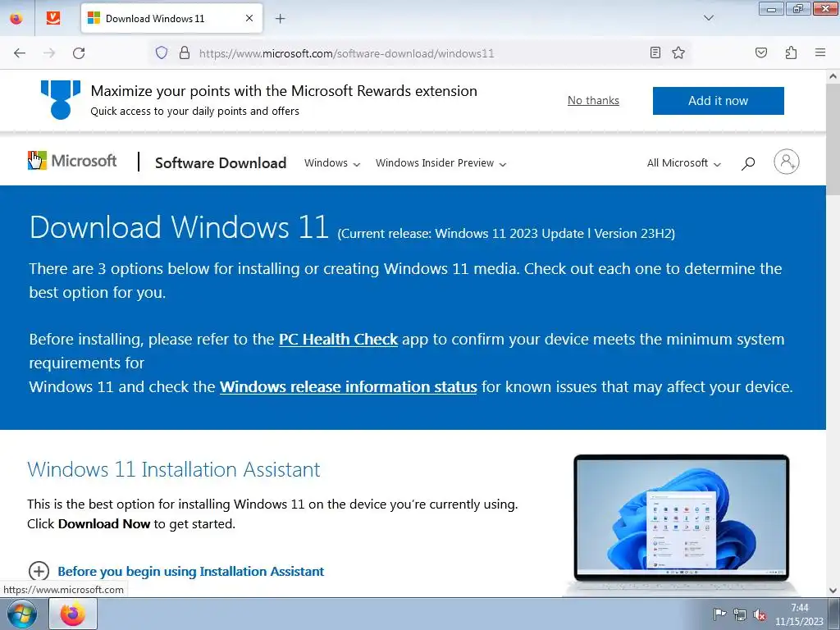This screenshot has width=840, height=630.
Task: Click the scrollbar up arrow
Action: pos(833,76)
